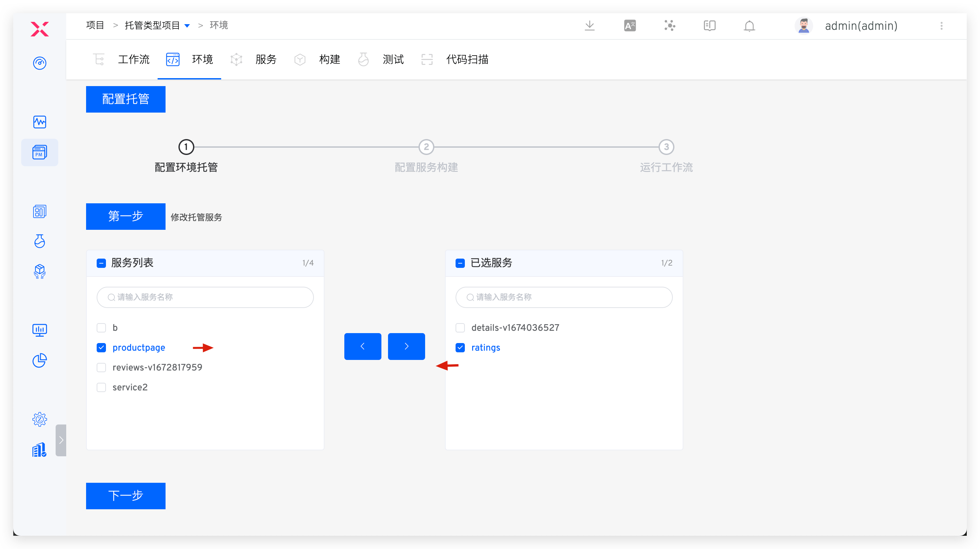The image size is (980, 549).
Task: Click the admin(admin) account link
Action: [x=860, y=25]
